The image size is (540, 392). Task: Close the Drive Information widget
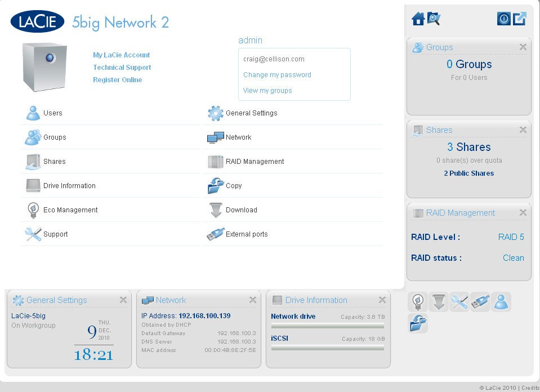382,300
